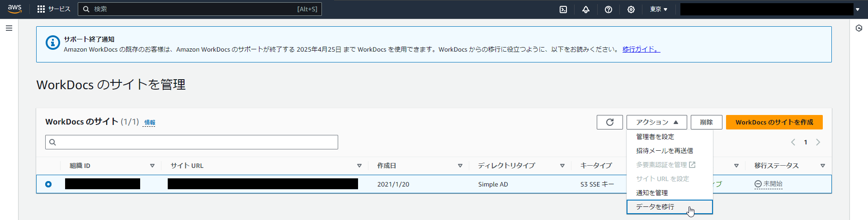Click the キータイプ column header
Viewport: 868px width, 220px height.
(x=596, y=166)
